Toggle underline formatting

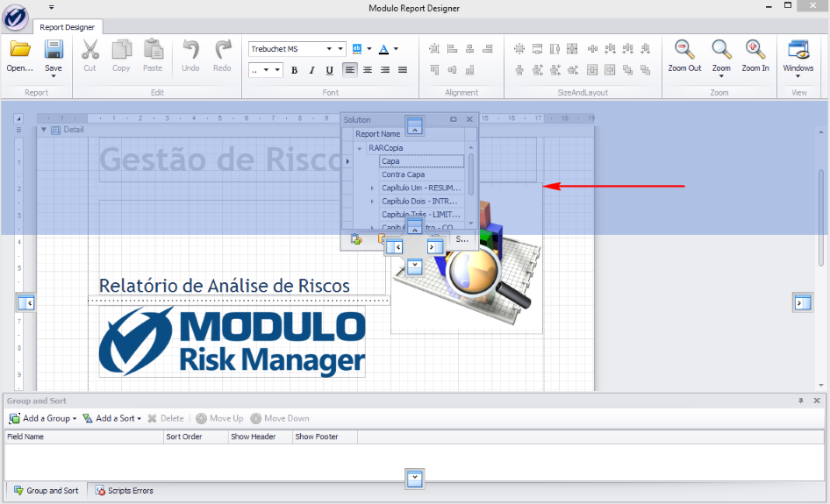click(x=329, y=70)
